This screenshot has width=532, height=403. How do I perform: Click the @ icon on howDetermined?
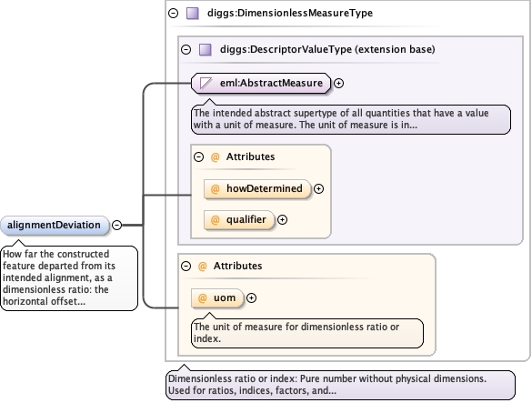pyautogui.click(x=216, y=189)
